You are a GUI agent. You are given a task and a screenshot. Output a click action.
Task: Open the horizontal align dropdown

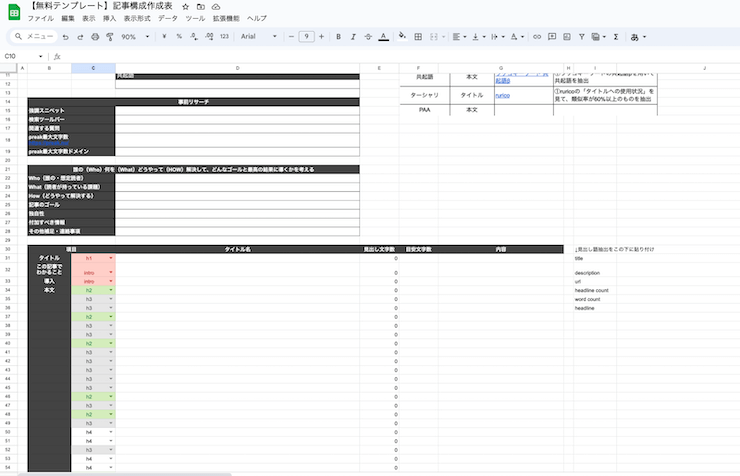coord(459,37)
